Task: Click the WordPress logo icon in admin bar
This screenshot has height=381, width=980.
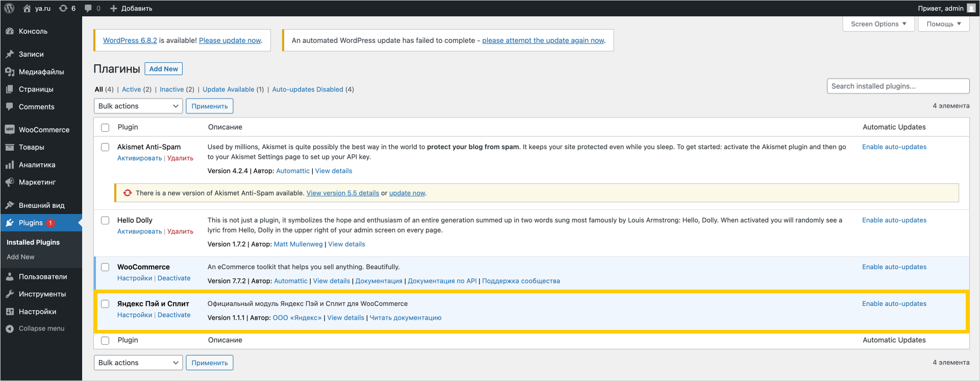Action: [x=9, y=8]
